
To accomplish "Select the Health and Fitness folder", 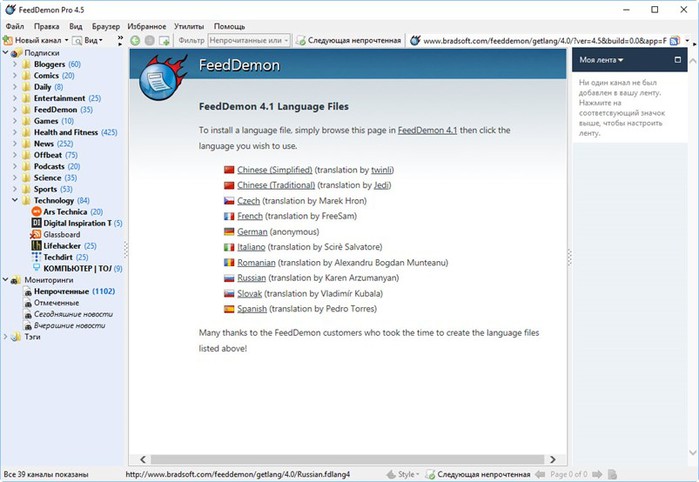I will [66, 132].
